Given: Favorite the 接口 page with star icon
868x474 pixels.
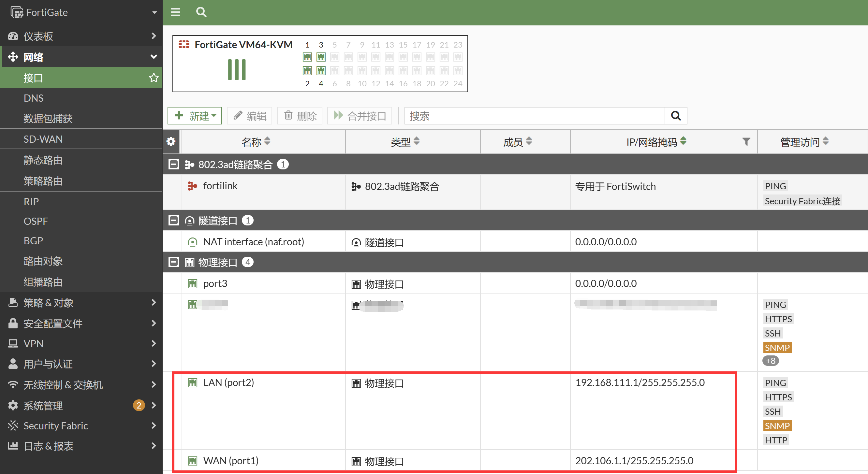Looking at the screenshot, I should pos(154,78).
